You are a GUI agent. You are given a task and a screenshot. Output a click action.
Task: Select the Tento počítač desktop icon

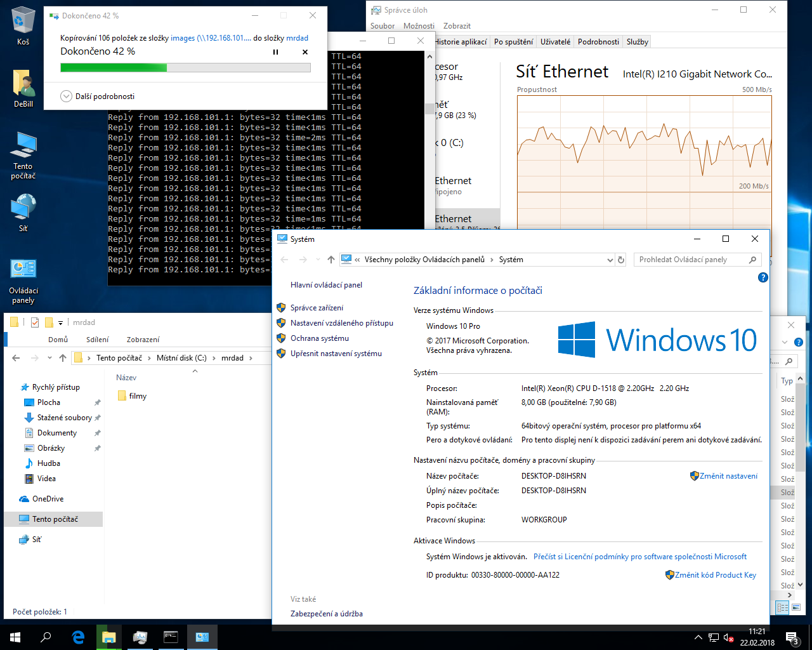23,156
